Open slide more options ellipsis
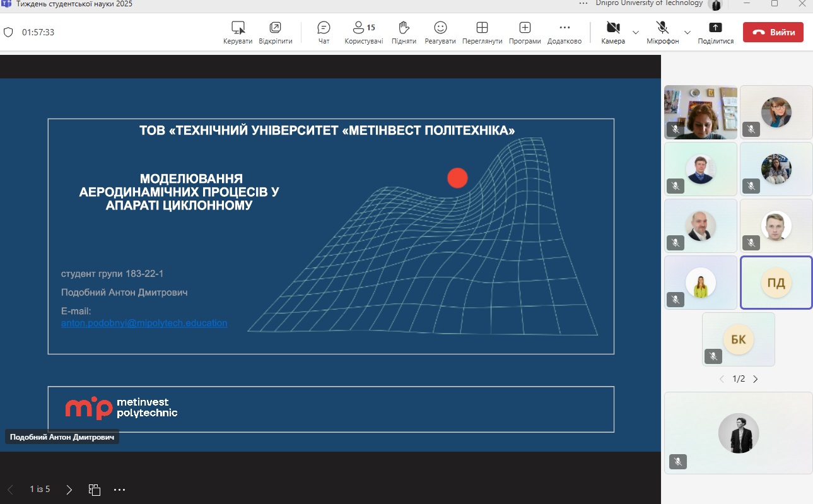This screenshot has height=504, width=813. [x=120, y=489]
